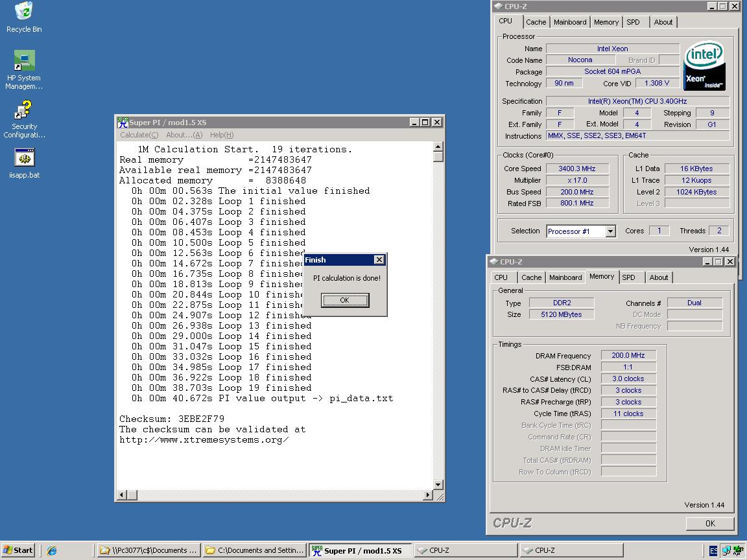Maximize the Super PI window
747x560 pixels.
tap(425, 122)
